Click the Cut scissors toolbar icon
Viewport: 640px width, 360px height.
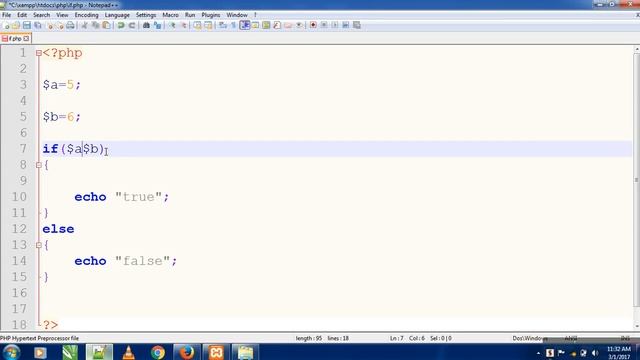coord(84,25)
